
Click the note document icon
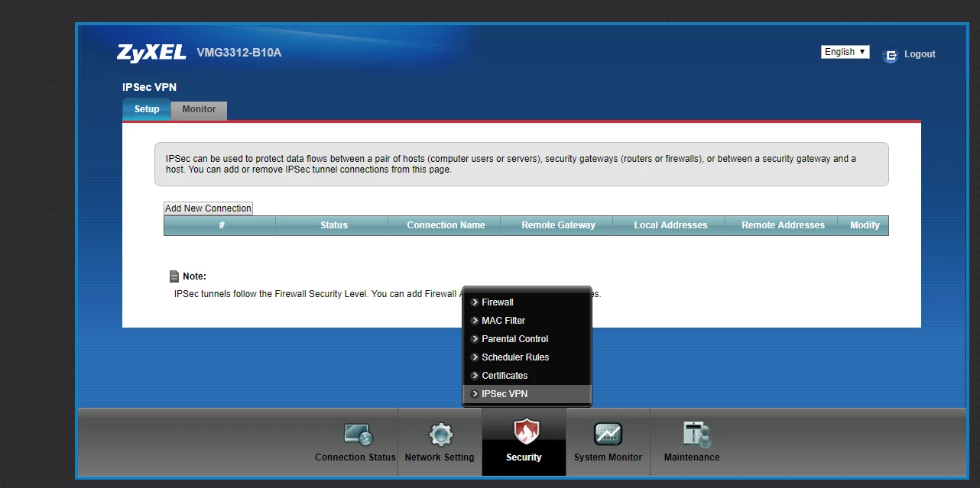[x=174, y=276]
